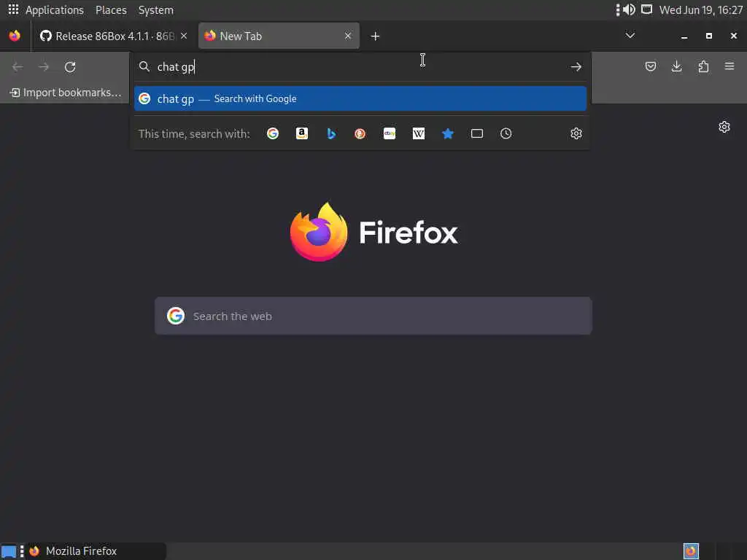Click the Forward navigation arrow
Image resolution: width=747 pixels, height=560 pixels.
[x=44, y=66]
